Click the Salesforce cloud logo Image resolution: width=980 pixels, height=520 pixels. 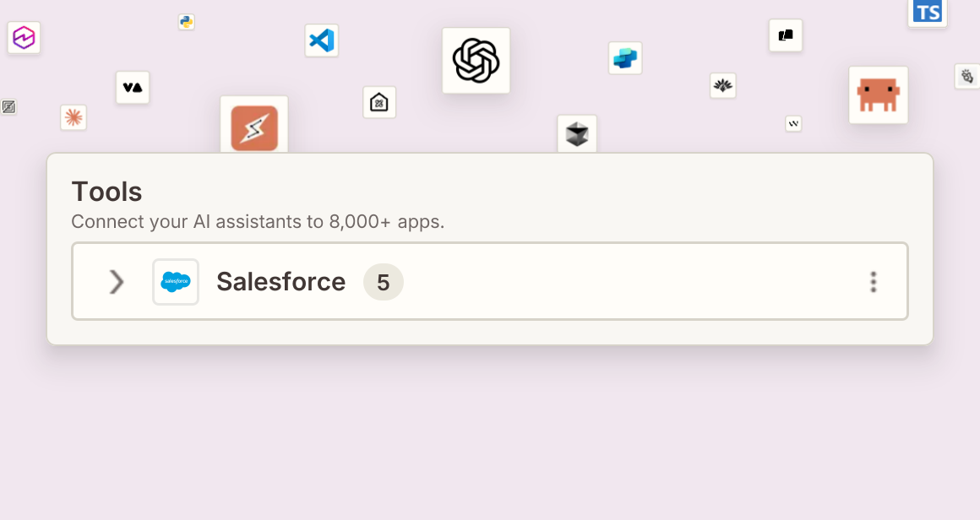coord(176,282)
